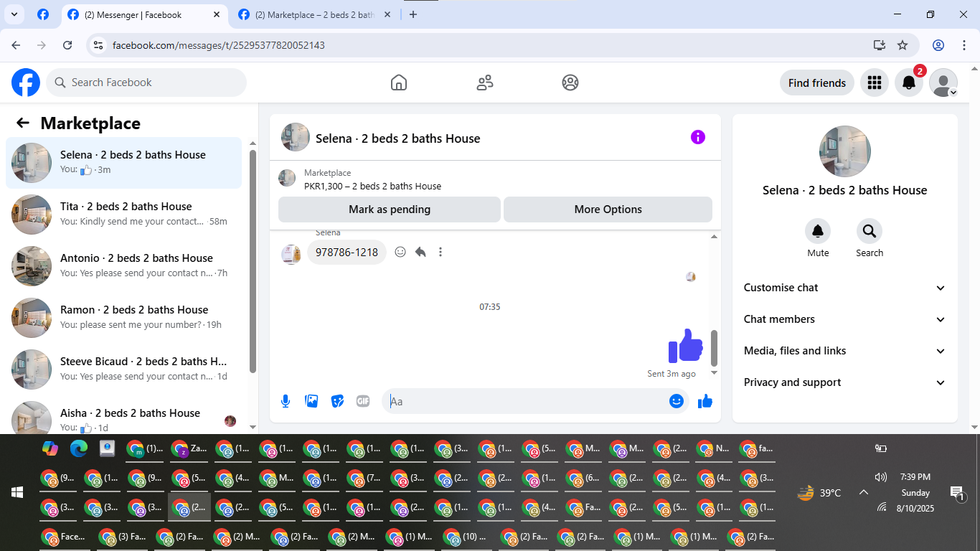Image resolution: width=980 pixels, height=551 pixels.
Task: Show hidden system tray icons chevron
Action: [864, 492]
